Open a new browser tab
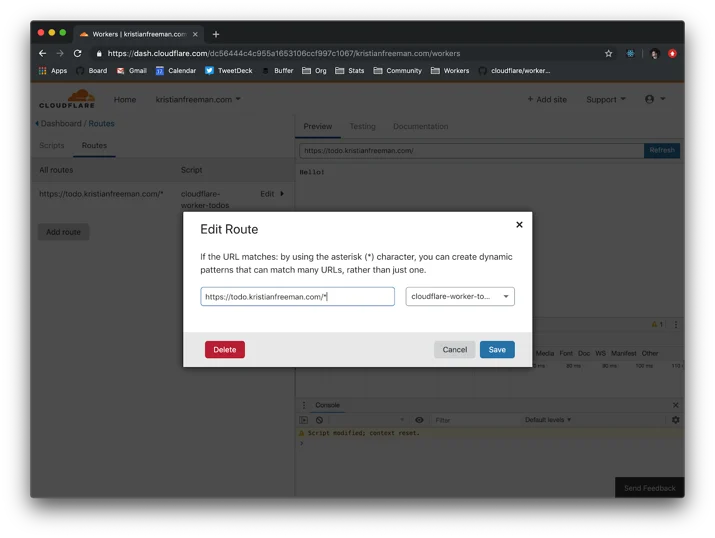 216,34
